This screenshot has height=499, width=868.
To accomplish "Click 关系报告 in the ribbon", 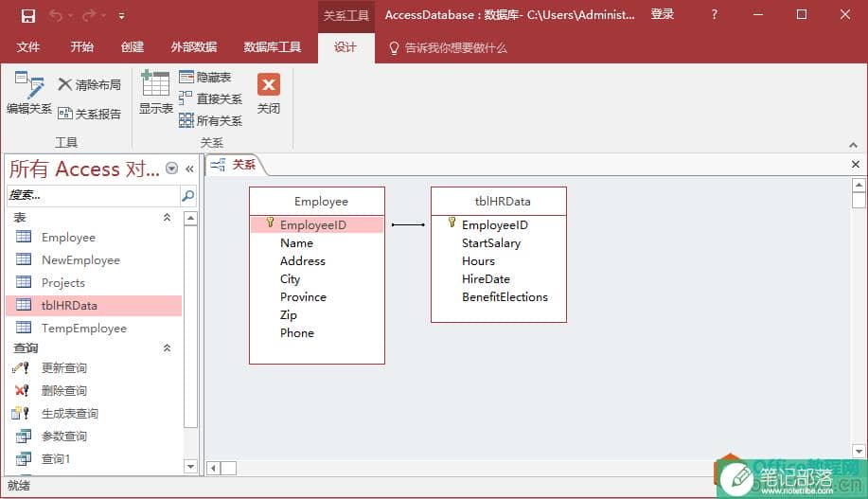I will click(x=90, y=114).
